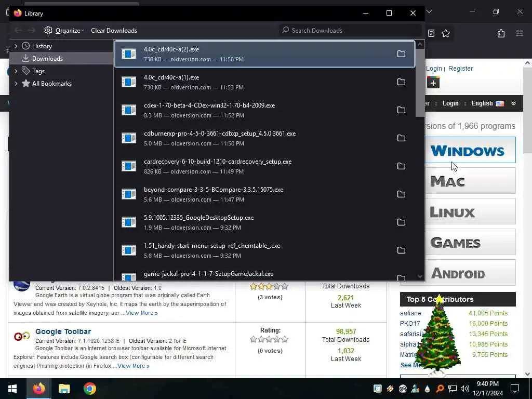Screen dimensions: 532x399
Task: Click the All Bookmarks star icon
Action: [x=26, y=83]
